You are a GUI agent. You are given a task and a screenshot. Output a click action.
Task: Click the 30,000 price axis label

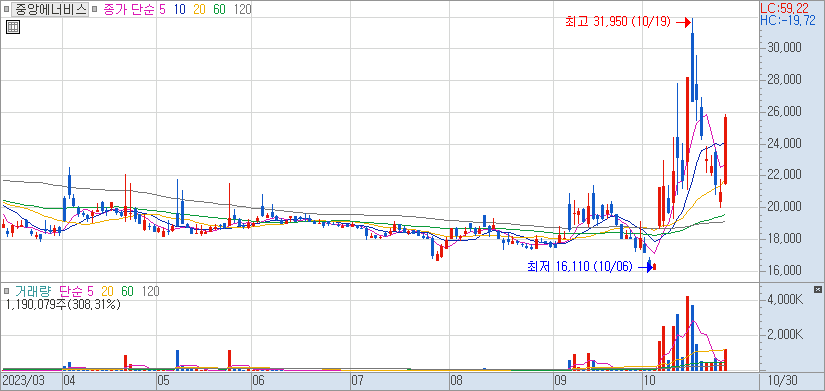[785, 48]
